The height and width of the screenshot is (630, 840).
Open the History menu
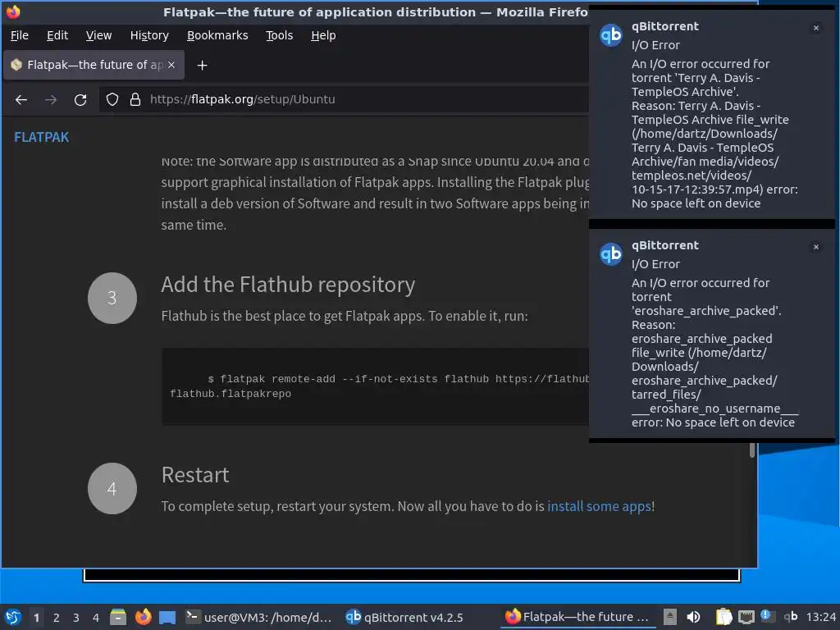tap(149, 35)
